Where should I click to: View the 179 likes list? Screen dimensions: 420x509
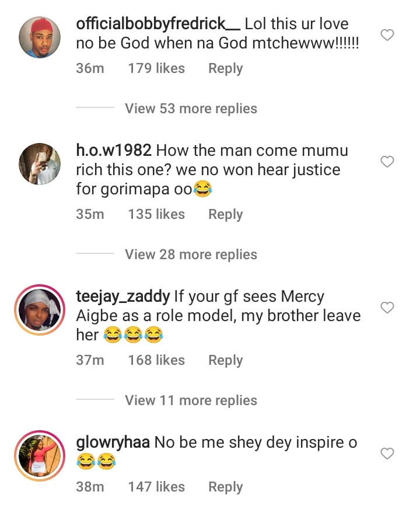tap(156, 68)
